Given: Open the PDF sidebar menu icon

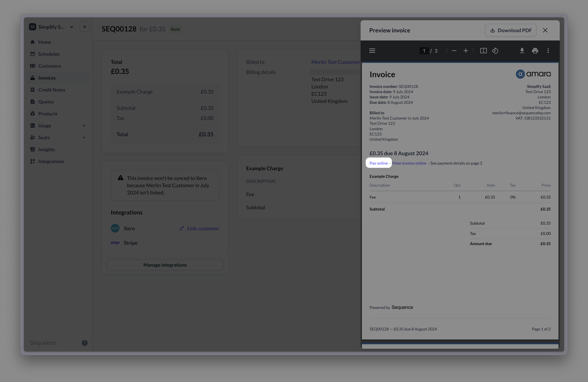Looking at the screenshot, I should [x=372, y=51].
